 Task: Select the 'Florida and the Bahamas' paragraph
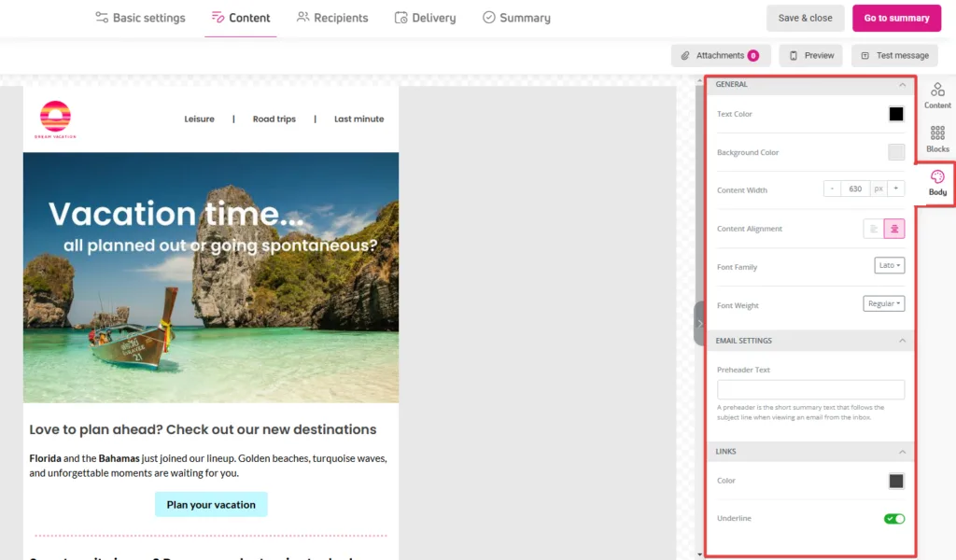pos(208,466)
